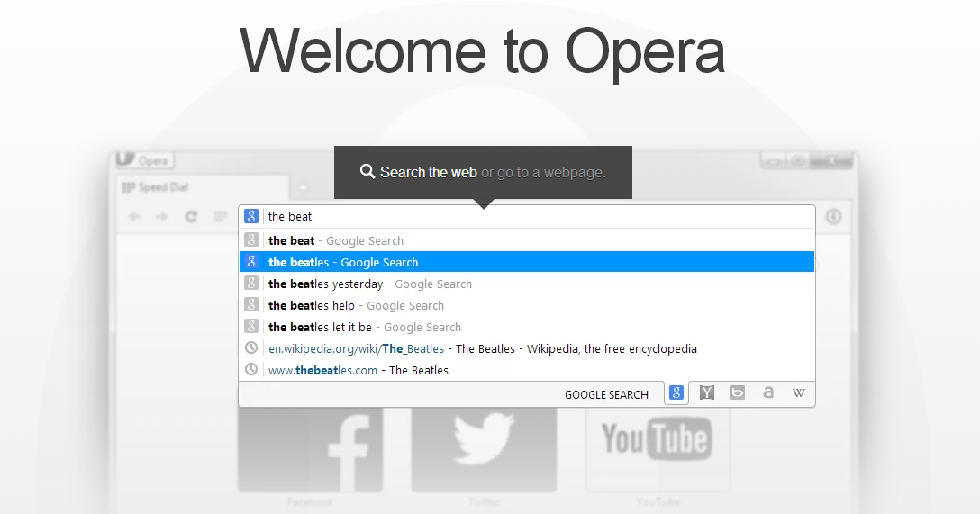
Task: Click the 'Search the web' tooltip text
Action: [x=429, y=172]
